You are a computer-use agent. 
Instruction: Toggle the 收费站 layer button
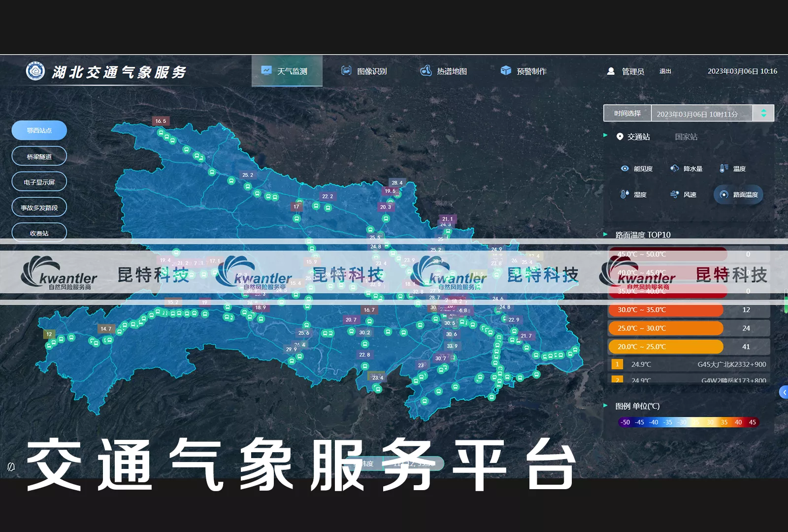tap(39, 233)
